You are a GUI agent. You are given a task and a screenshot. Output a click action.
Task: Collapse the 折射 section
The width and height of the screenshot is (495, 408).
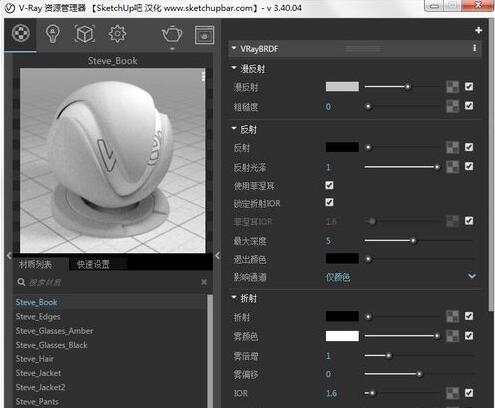234,297
